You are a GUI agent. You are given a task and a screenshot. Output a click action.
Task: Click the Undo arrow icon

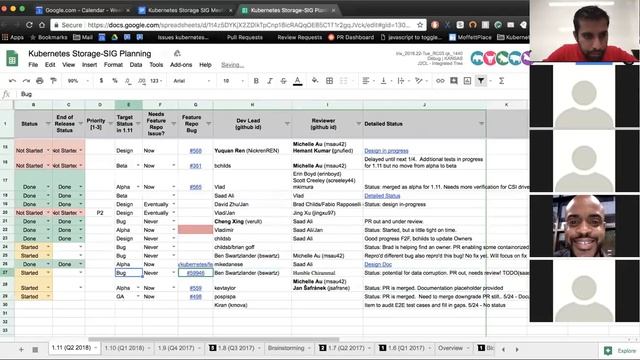pyautogui.click(x=12, y=81)
